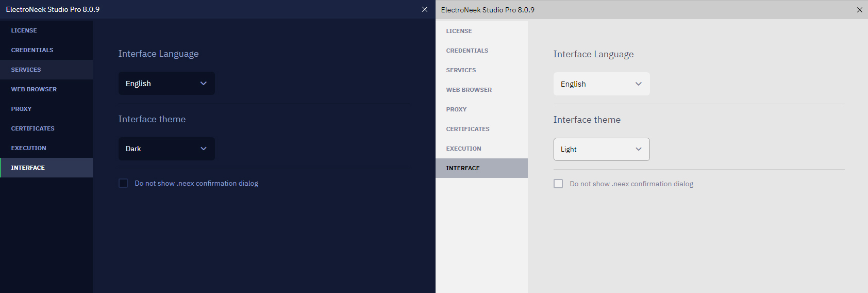Screen dimensions: 868x293
Task: Open Proxy tab in dark window
Action: click(x=46, y=109)
